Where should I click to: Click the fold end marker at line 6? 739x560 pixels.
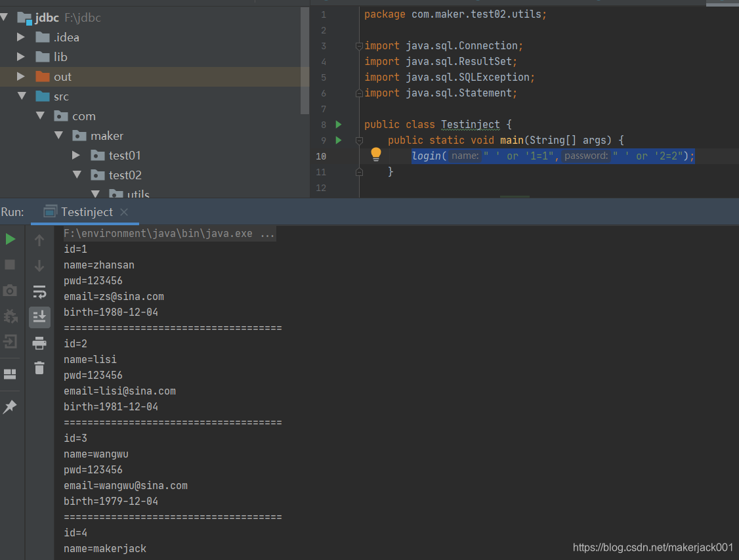359,93
